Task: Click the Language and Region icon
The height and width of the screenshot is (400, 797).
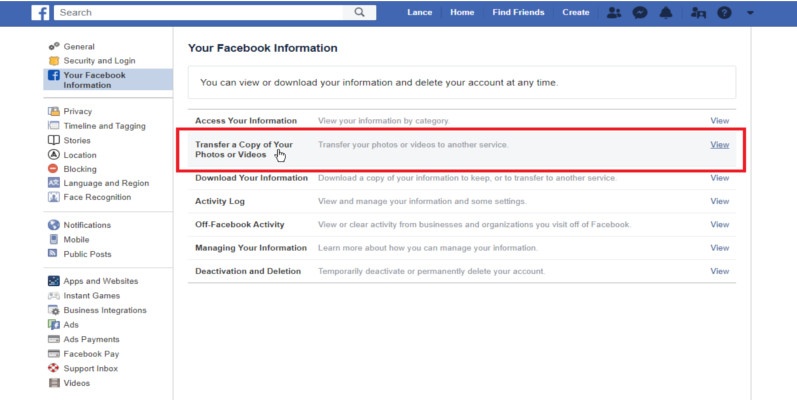Action: pos(54,183)
